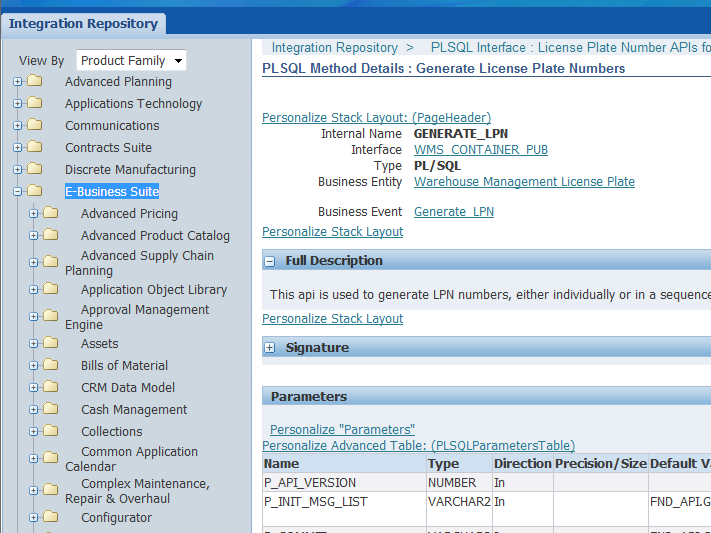Expand the Cash Management node

(34, 410)
